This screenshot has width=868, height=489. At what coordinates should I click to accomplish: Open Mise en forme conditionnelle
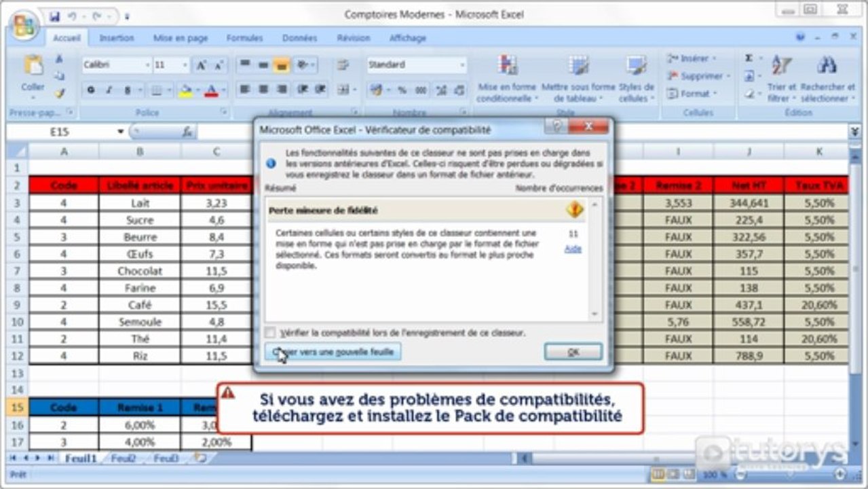click(507, 79)
